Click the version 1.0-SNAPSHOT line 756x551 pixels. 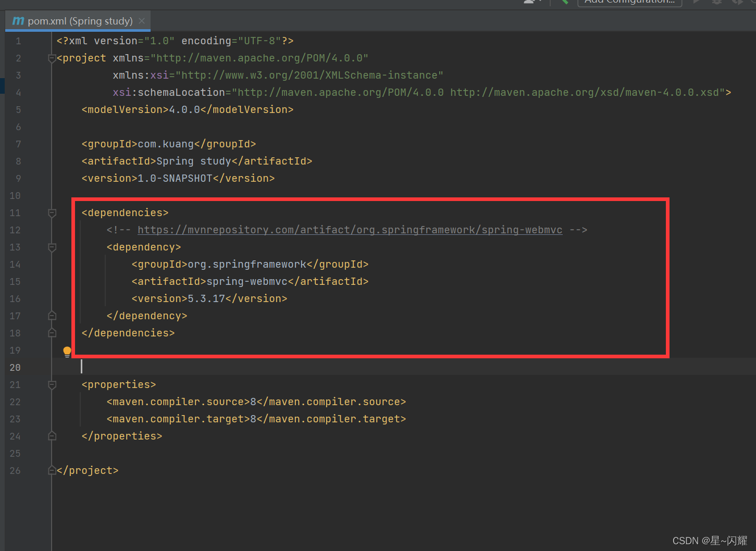178,178
